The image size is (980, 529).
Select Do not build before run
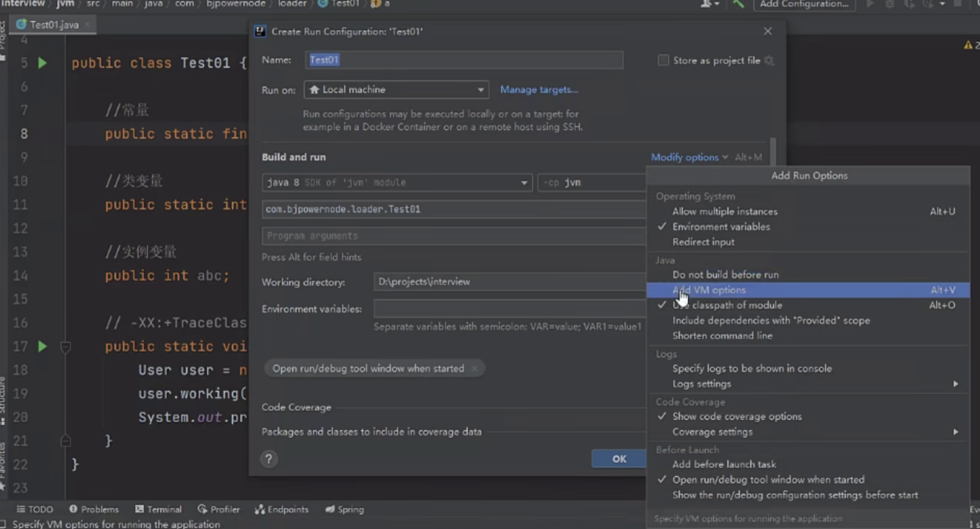pos(808,275)
